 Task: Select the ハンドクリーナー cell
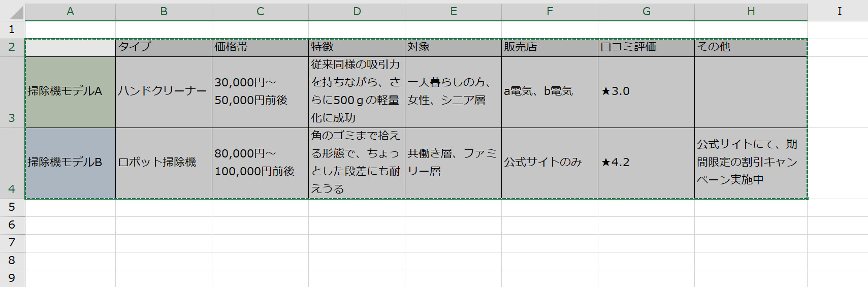pos(164,92)
